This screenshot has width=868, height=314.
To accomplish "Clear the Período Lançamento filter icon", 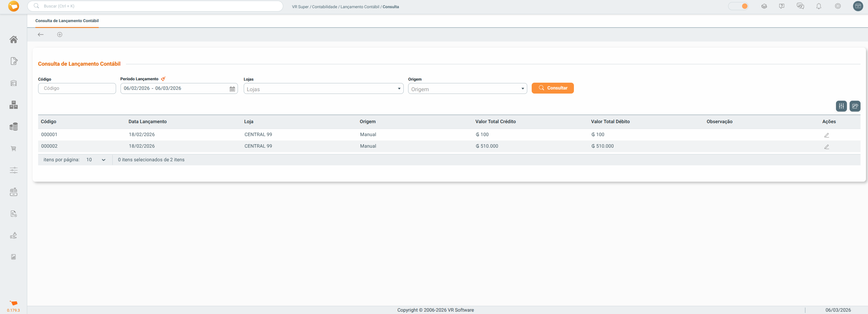I will pos(163,79).
